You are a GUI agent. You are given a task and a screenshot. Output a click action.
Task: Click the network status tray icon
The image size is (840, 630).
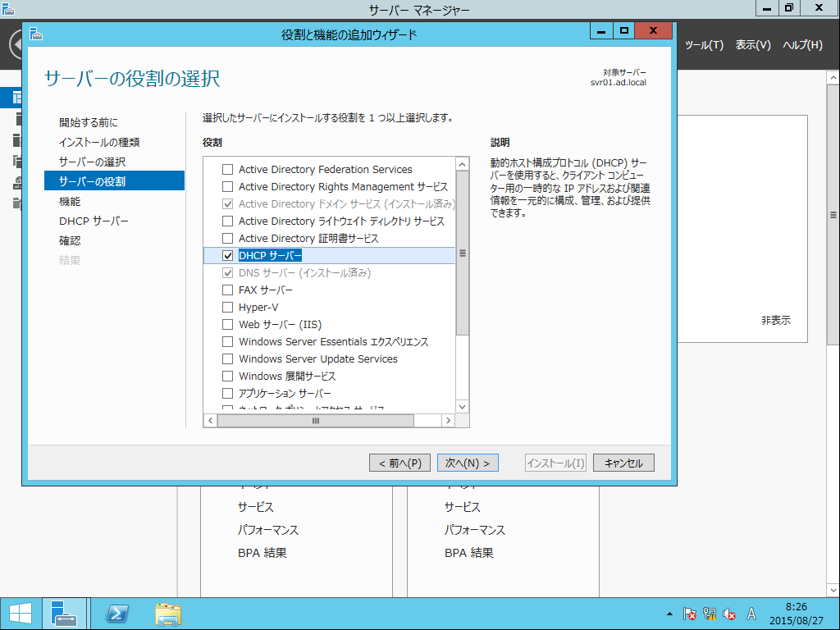(710, 614)
